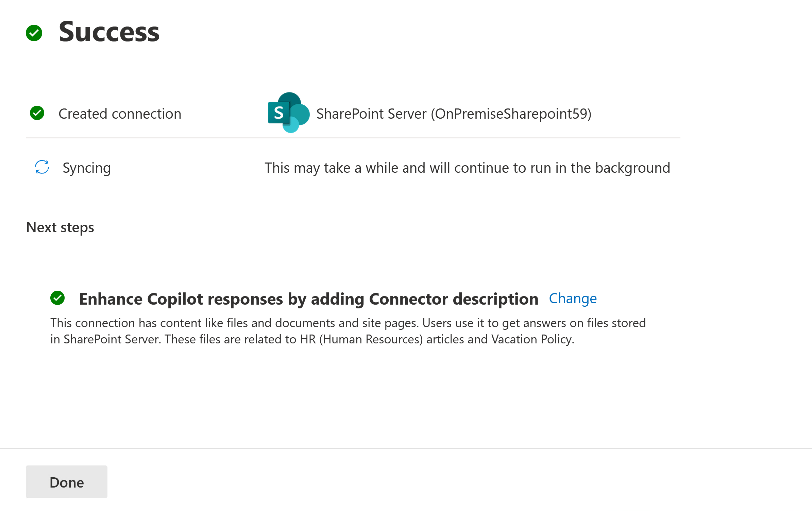The width and height of the screenshot is (812, 511).
Task: Select the Success heading text
Action: click(109, 32)
